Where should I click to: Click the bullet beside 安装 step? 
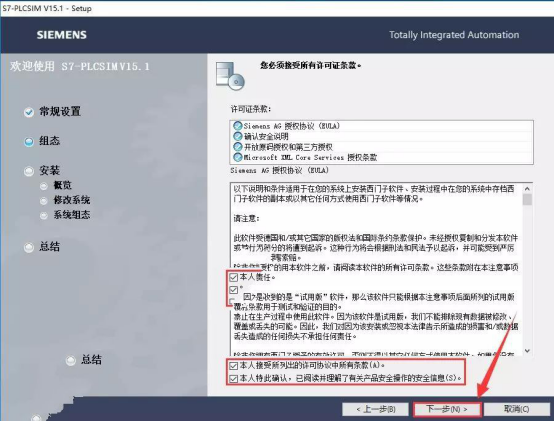point(29,171)
